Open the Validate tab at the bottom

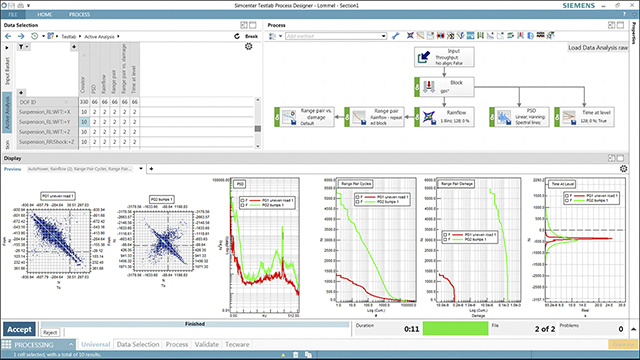[x=207, y=344]
